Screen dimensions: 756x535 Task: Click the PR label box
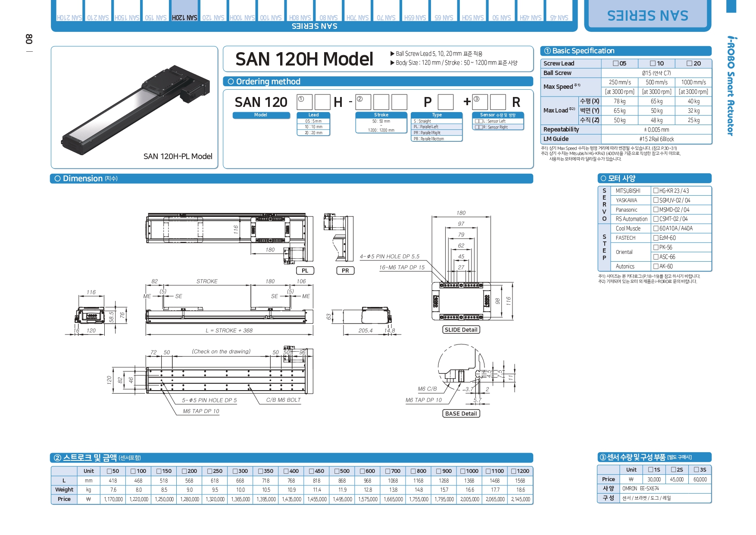(345, 271)
